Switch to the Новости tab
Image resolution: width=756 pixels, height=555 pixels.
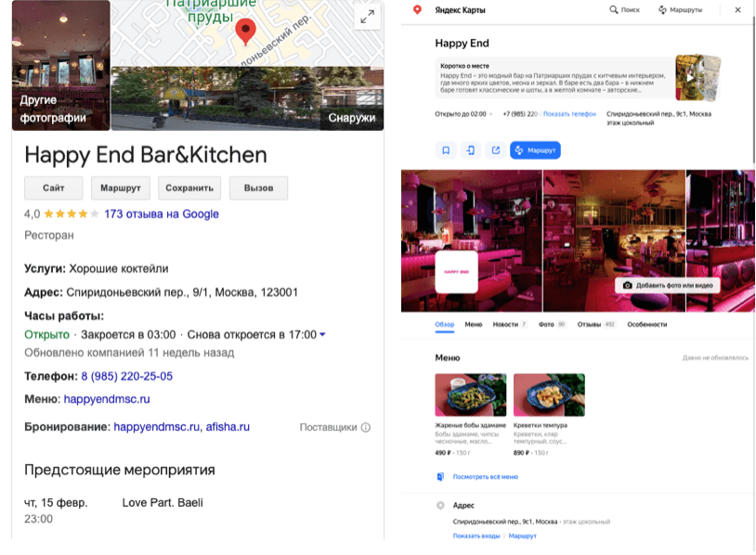[x=510, y=325]
